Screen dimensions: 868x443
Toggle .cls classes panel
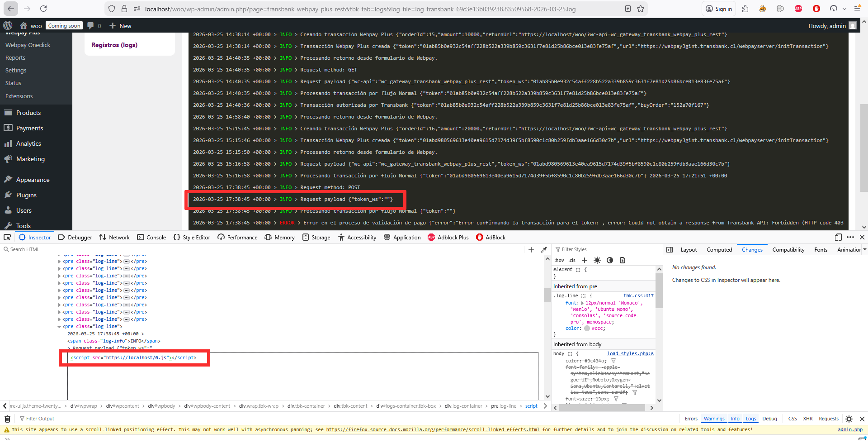[572, 260]
